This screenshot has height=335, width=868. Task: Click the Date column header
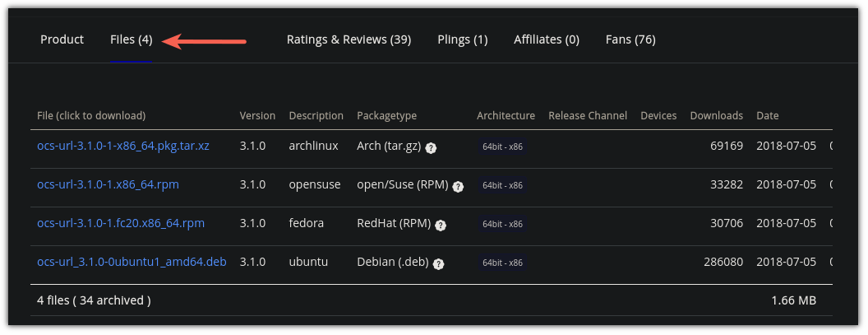pos(768,115)
